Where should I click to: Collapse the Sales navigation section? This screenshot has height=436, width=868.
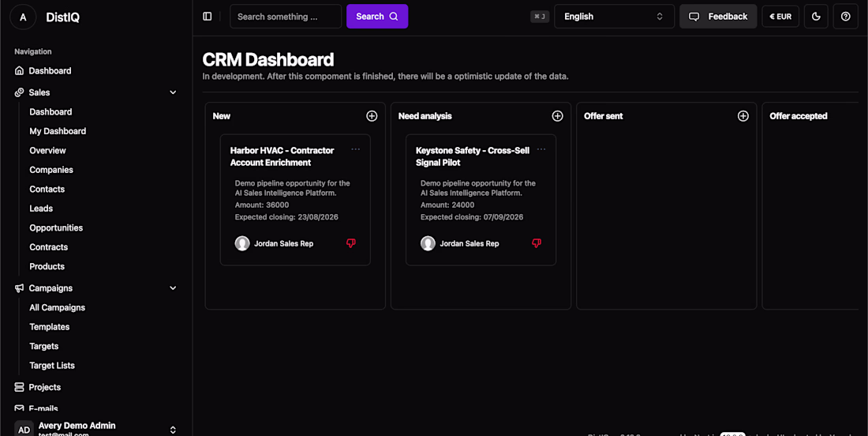tap(173, 92)
